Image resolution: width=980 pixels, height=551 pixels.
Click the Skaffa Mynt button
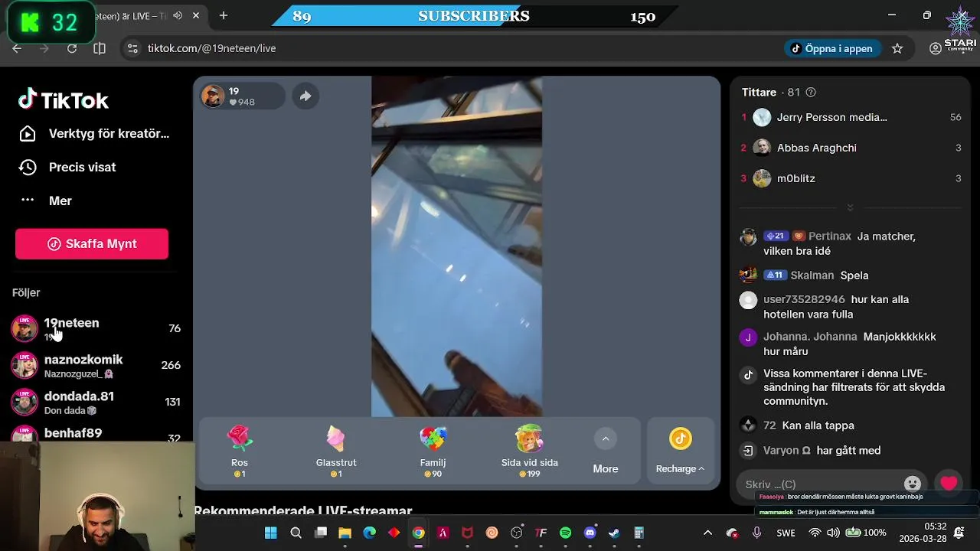point(92,243)
